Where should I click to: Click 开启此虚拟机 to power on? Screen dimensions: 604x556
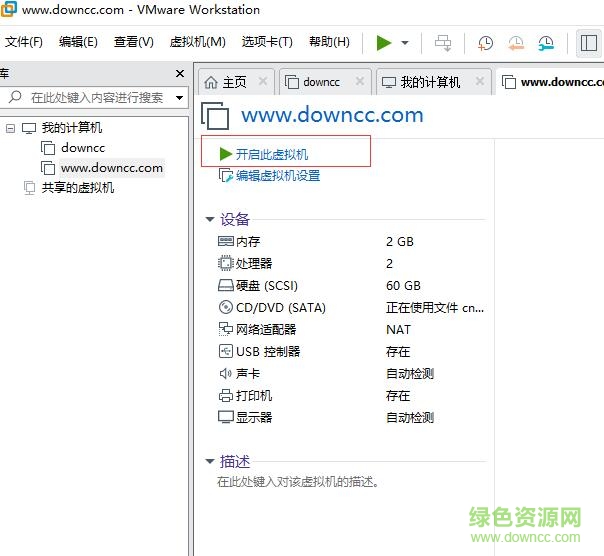[x=271, y=154]
